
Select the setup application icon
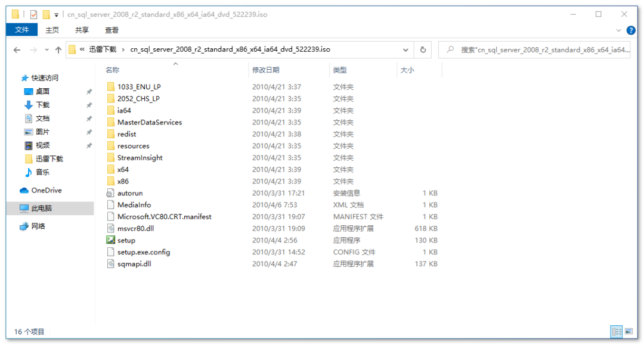[110, 240]
